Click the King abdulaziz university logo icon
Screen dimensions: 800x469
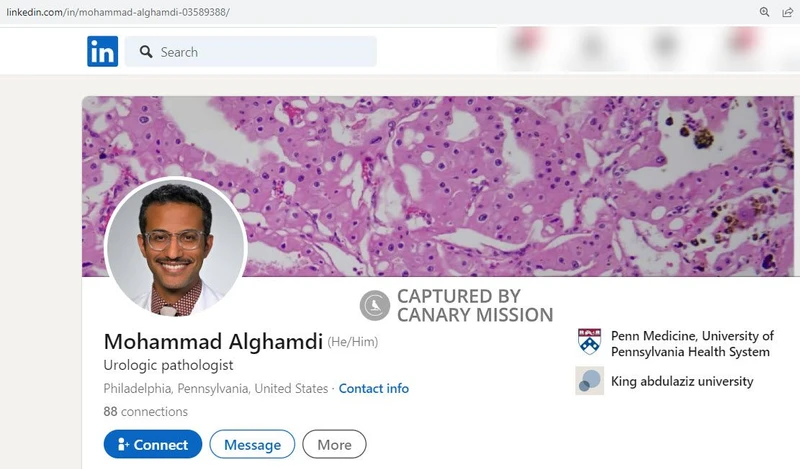(589, 381)
